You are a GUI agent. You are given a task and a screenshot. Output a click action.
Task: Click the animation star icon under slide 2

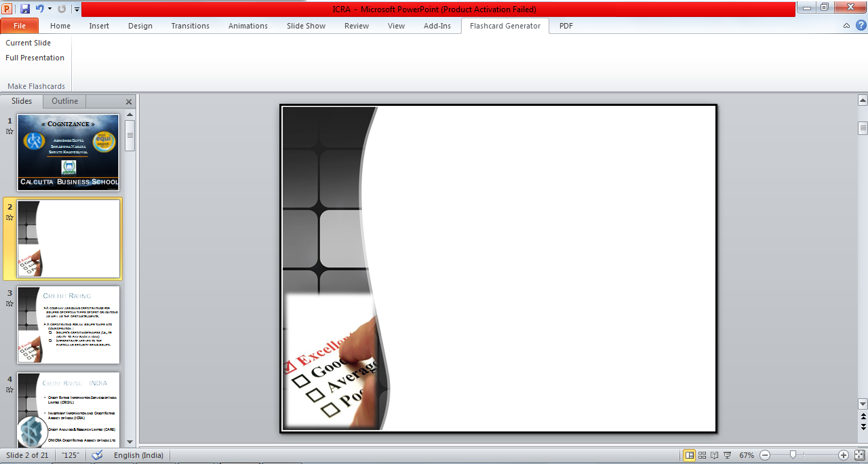(x=9, y=218)
